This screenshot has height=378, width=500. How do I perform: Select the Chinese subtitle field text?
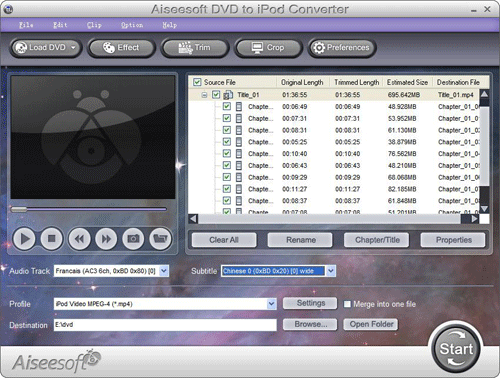(x=273, y=271)
